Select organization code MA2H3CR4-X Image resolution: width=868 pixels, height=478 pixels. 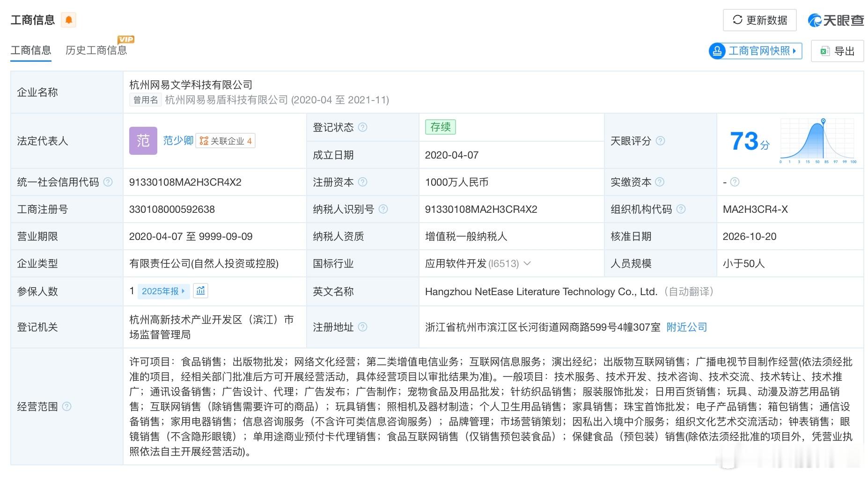[x=755, y=209]
